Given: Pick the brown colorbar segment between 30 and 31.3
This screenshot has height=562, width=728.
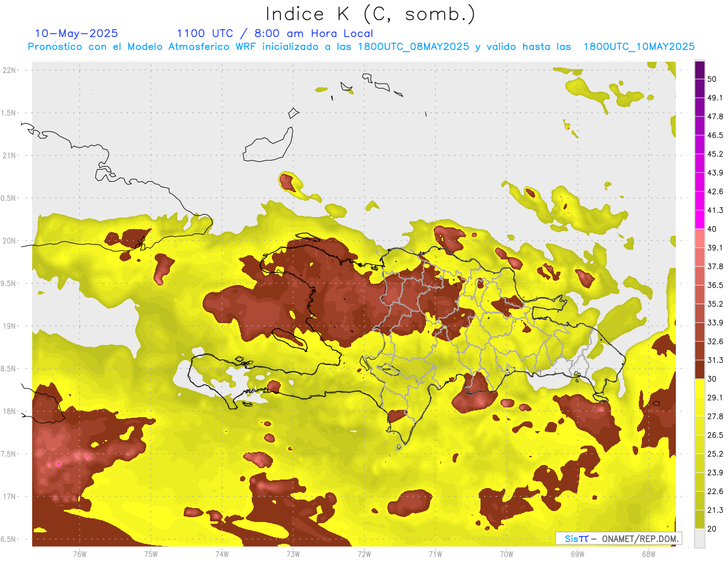Looking at the screenshot, I should (699, 369).
